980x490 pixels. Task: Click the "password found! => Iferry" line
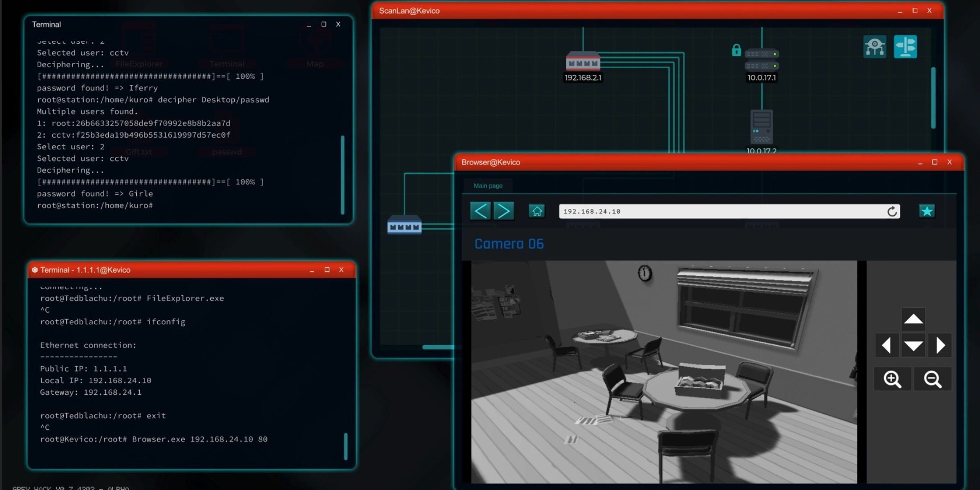[x=97, y=88]
